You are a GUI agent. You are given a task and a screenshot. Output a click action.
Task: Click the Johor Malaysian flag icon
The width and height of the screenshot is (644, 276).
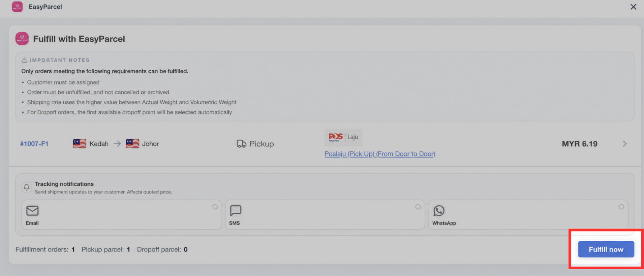point(132,144)
